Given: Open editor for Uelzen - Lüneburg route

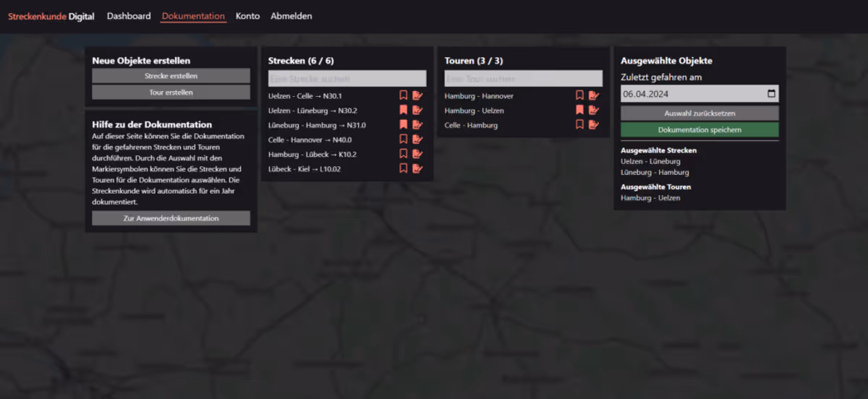Looking at the screenshot, I should (417, 110).
